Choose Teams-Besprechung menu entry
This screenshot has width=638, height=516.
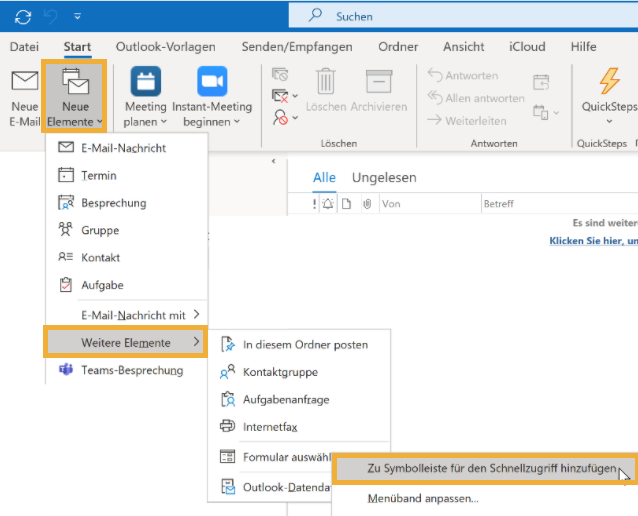(127, 370)
